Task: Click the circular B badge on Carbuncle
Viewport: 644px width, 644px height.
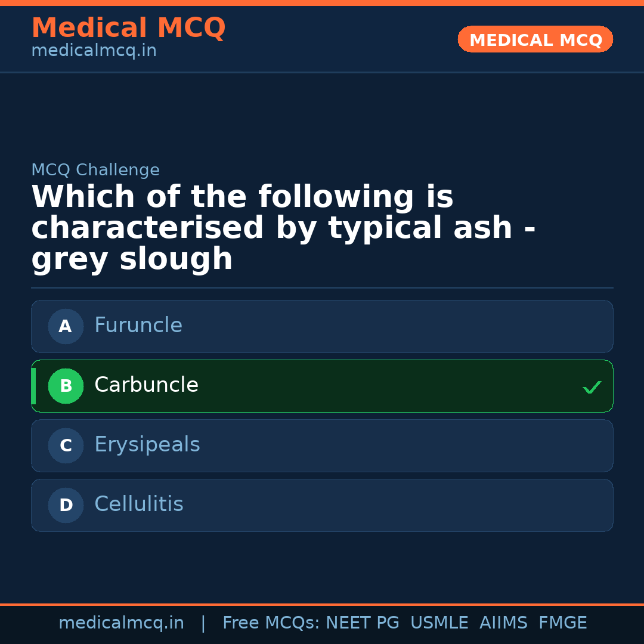Action: tap(66, 386)
